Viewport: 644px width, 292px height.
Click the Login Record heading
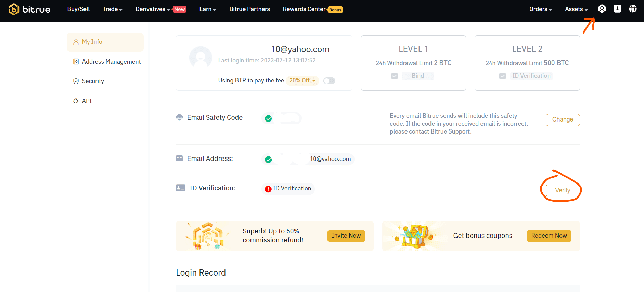pyautogui.click(x=201, y=273)
